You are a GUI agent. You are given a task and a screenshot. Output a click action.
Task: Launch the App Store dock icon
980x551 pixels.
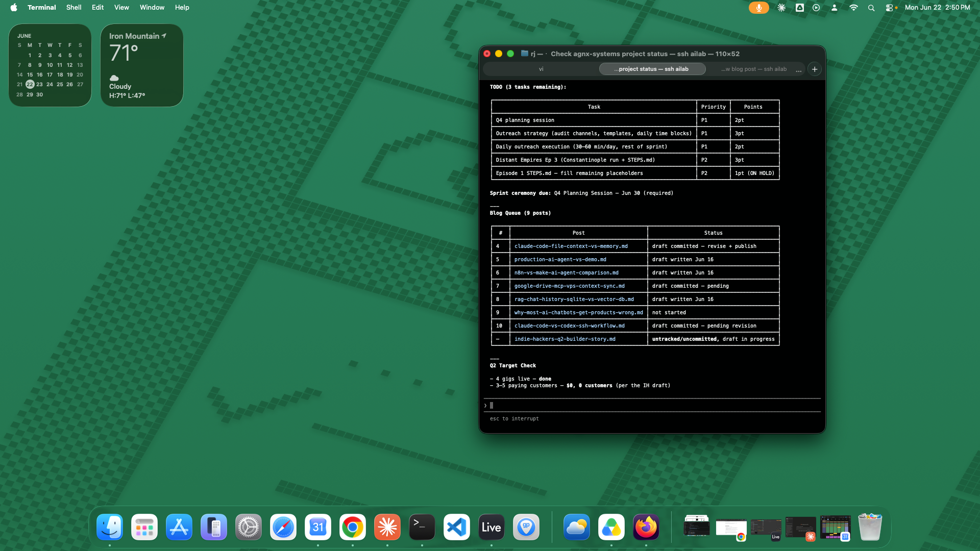click(179, 527)
